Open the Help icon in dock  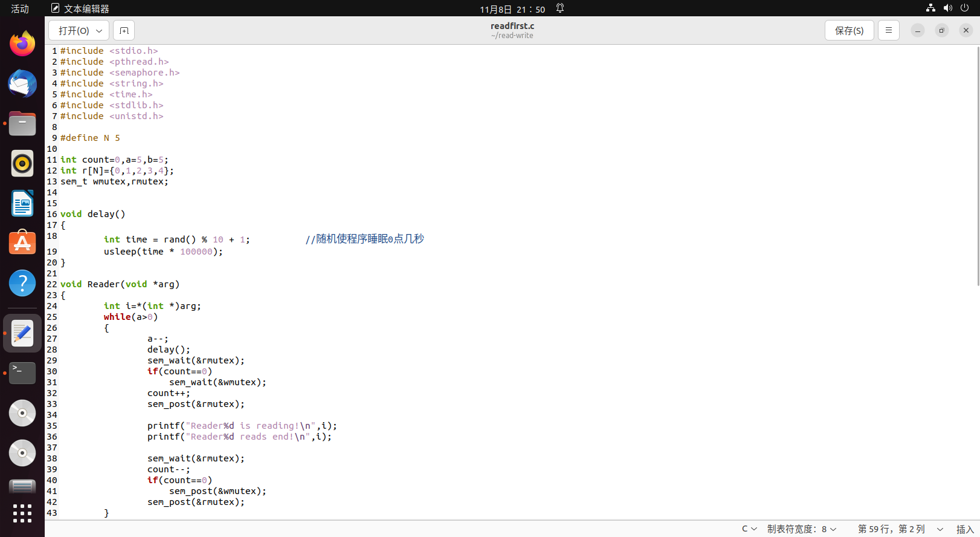pos(22,283)
